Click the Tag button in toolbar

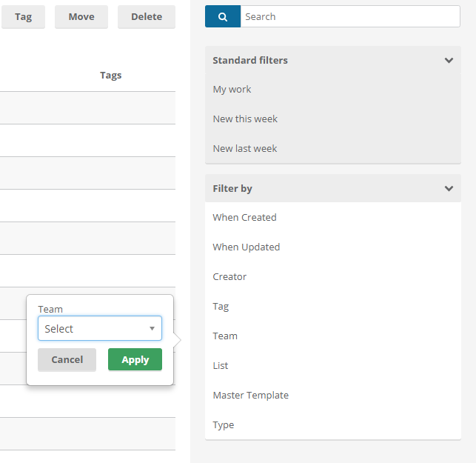(24, 17)
